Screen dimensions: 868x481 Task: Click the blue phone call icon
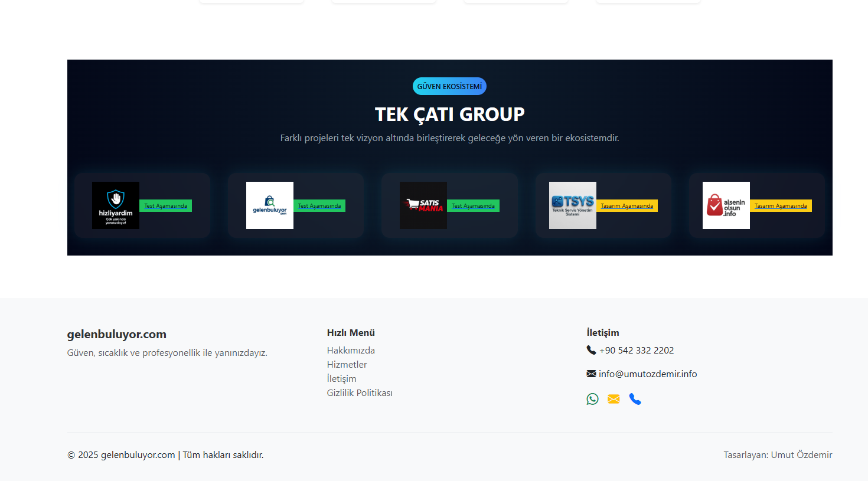pos(635,399)
